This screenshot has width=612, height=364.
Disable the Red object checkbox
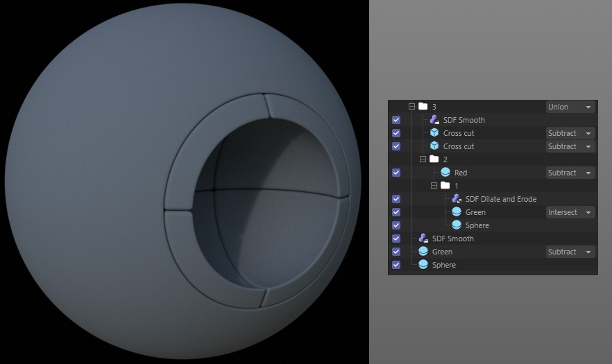click(x=396, y=173)
